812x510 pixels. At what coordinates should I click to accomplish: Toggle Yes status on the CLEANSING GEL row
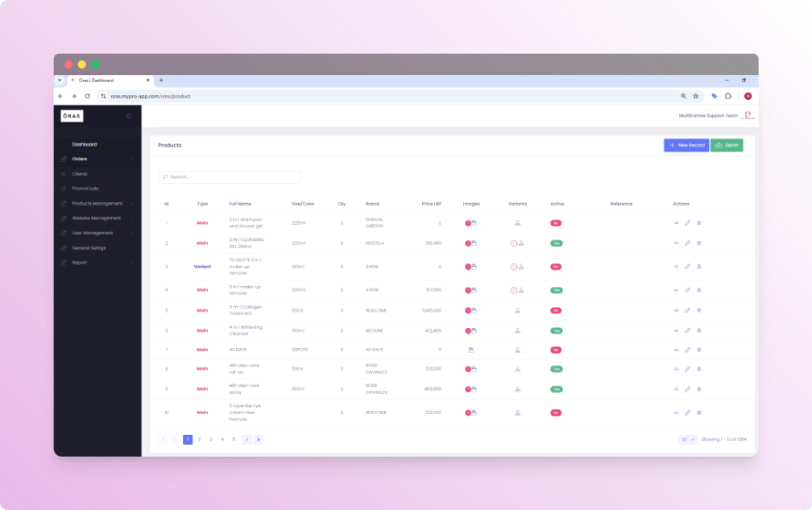[x=555, y=243]
